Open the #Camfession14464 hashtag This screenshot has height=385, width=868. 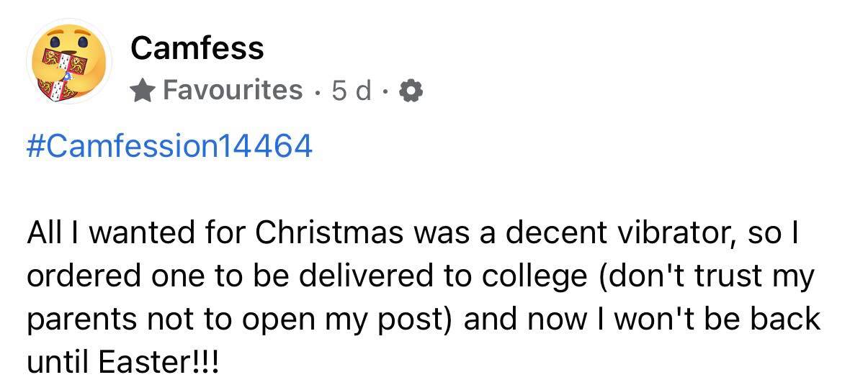pyautogui.click(x=170, y=146)
